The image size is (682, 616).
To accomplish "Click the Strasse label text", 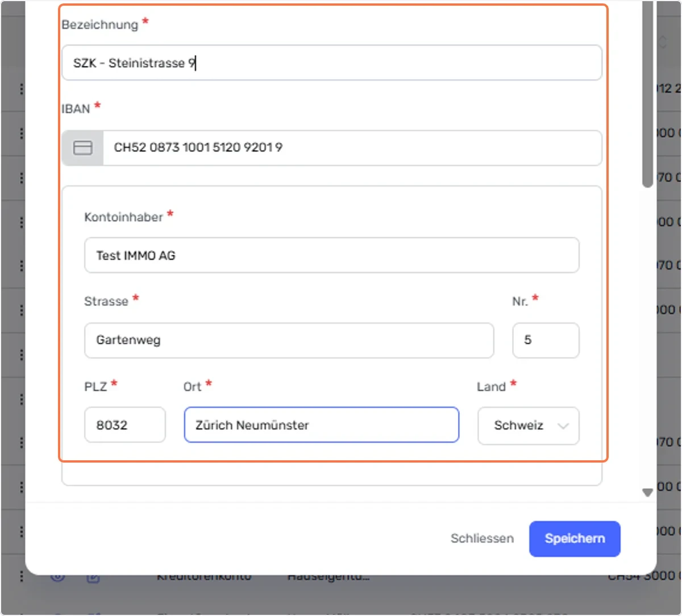I will tap(106, 301).
